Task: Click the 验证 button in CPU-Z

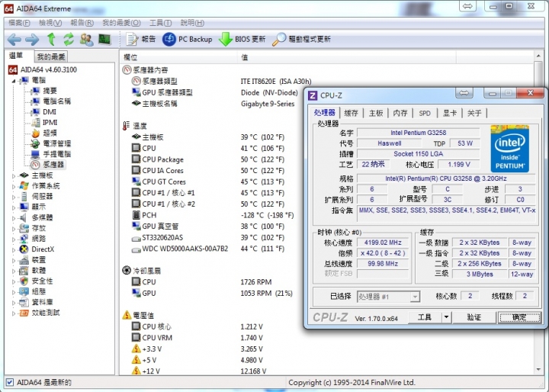Action: pos(474,317)
